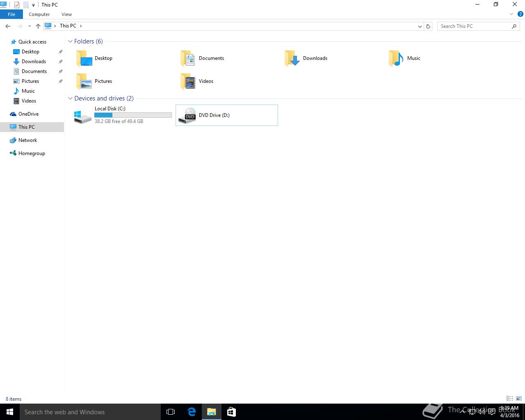Open the Videos folder icon
This screenshot has width=525, height=420.
[x=188, y=81]
